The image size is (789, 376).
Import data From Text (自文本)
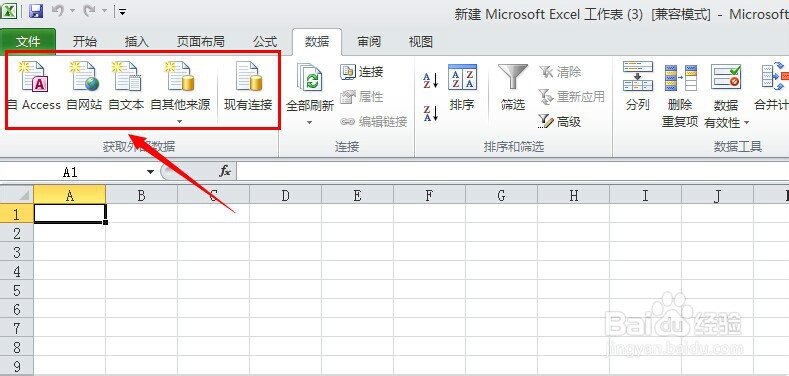click(x=126, y=86)
